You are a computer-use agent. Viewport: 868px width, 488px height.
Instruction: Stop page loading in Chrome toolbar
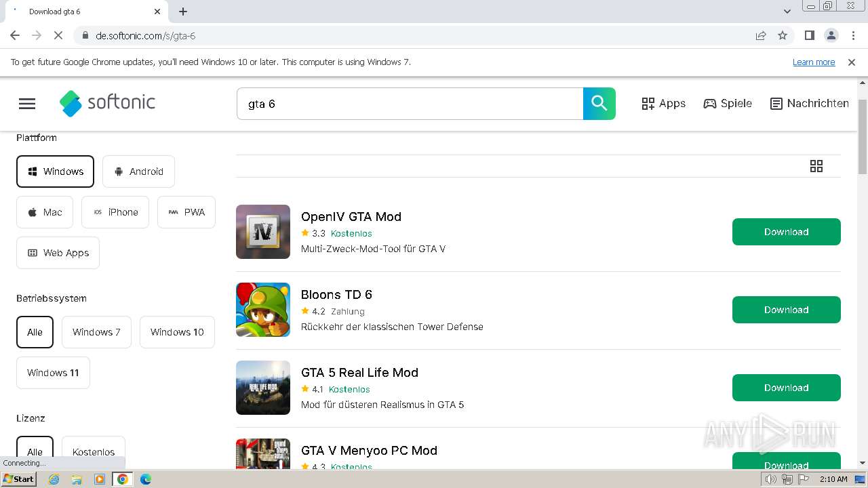pos(58,35)
